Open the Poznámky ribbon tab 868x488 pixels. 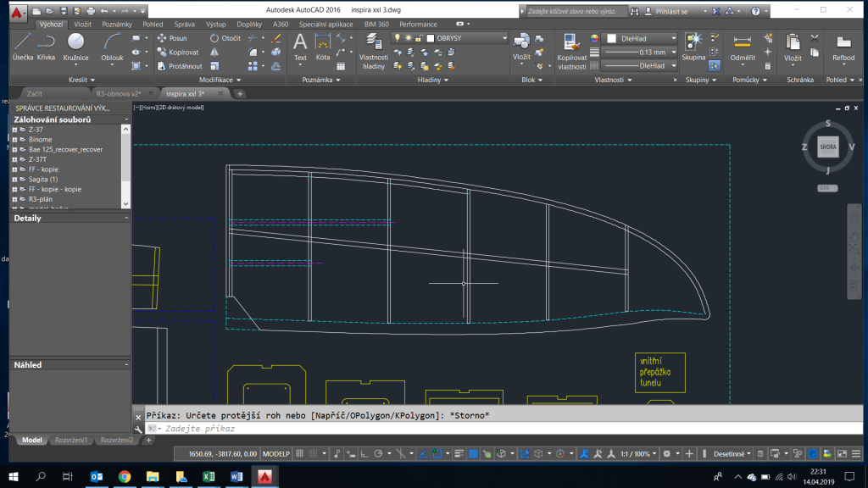tap(117, 25)
